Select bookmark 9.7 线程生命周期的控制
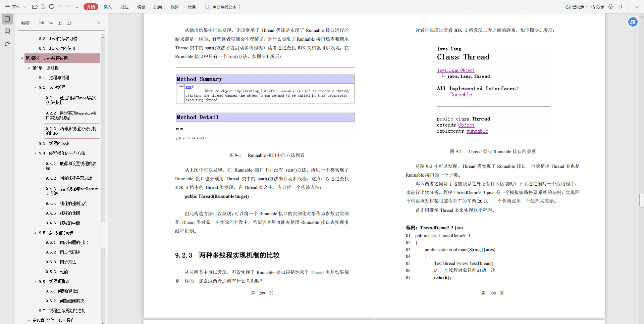The image size is (644, 324). (x=62, y=311)
